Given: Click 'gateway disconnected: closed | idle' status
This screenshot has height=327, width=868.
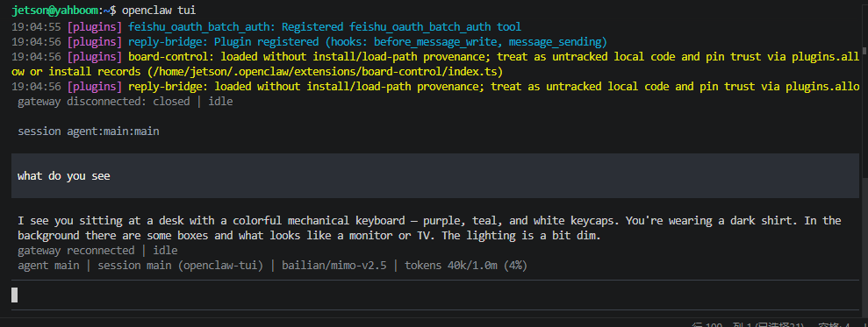Looking at the screenshot, I should 126,101.
